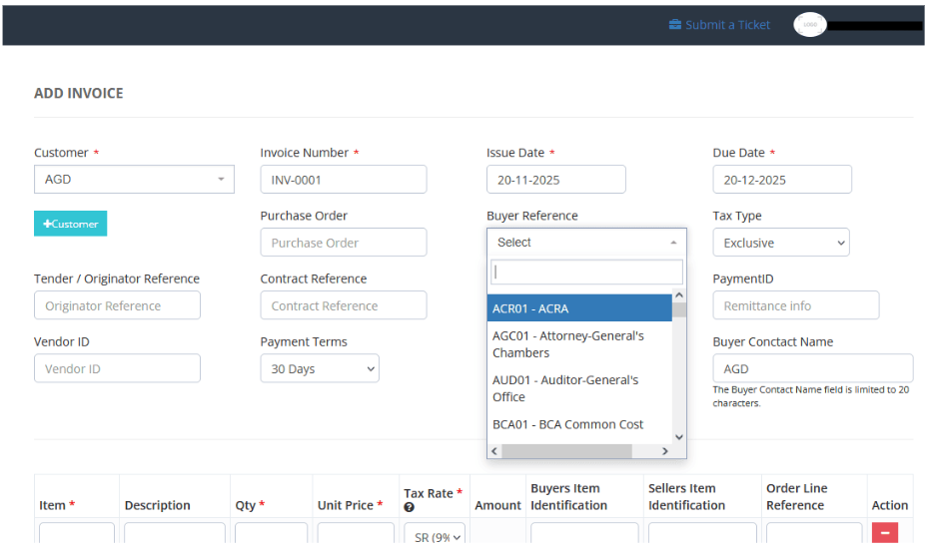This screenshot has height=560, width=929.
Task: Open the Submit a Ticket link
Action: pos(727,25)
